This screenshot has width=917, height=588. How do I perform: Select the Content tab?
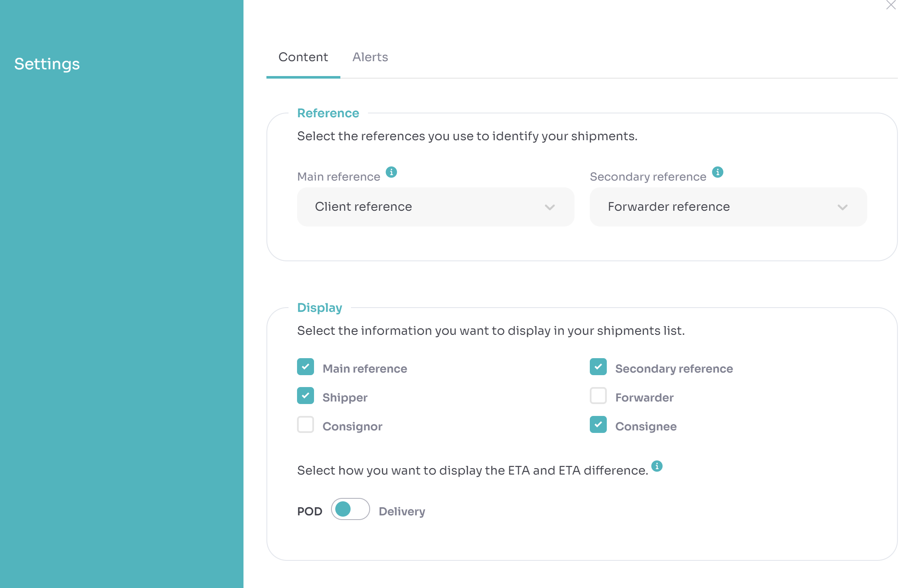pyautogui.click(x=303, y=57)
